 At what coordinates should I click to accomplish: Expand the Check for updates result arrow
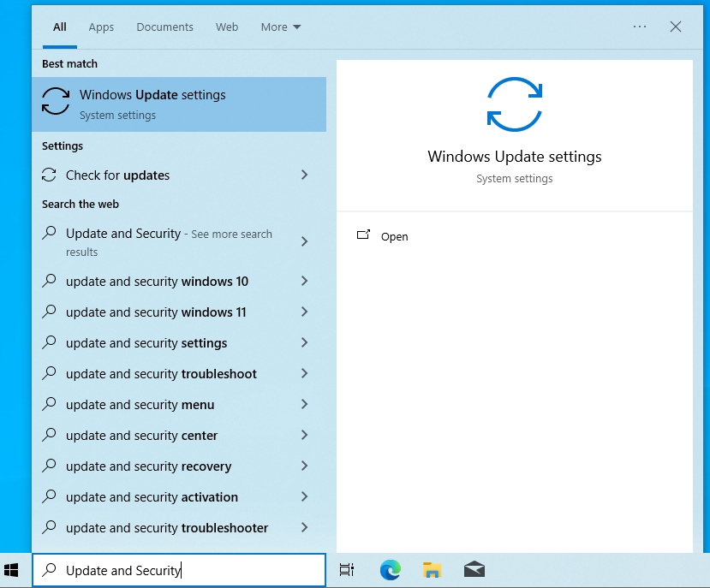tap(304, 175)
